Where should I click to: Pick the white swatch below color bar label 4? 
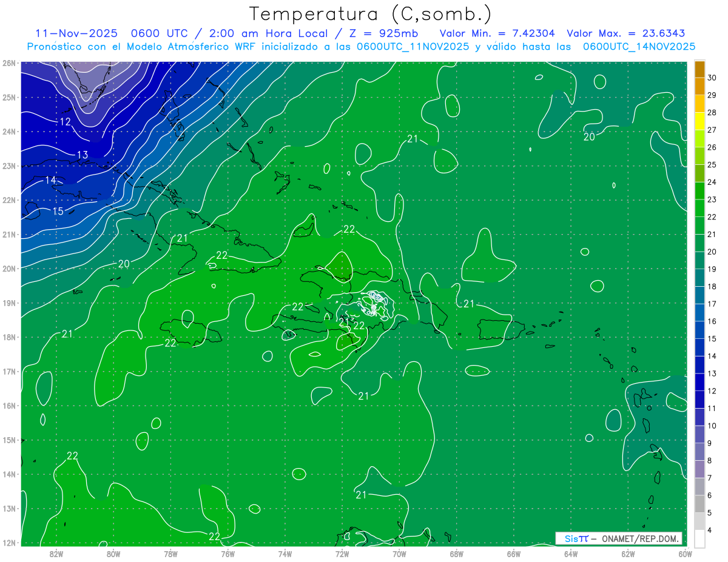coord(699,538)
